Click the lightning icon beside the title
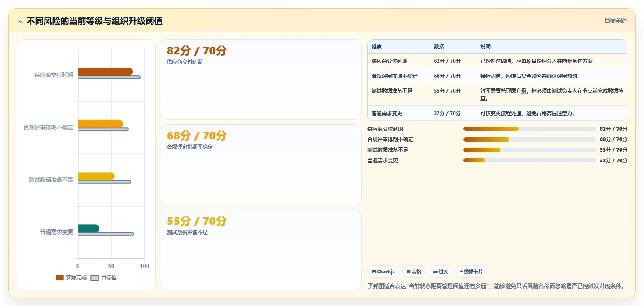644x306 pixels. tap(20, 21)
